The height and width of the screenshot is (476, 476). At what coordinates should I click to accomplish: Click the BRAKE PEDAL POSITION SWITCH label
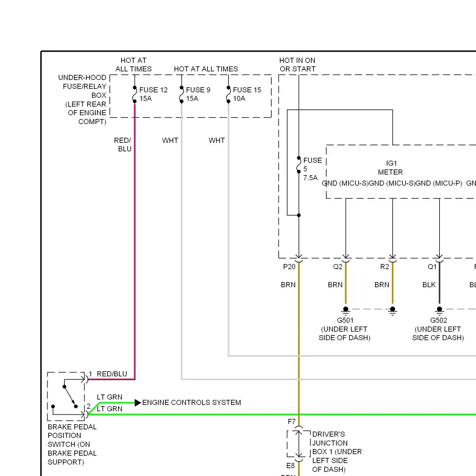click(72, 444)
